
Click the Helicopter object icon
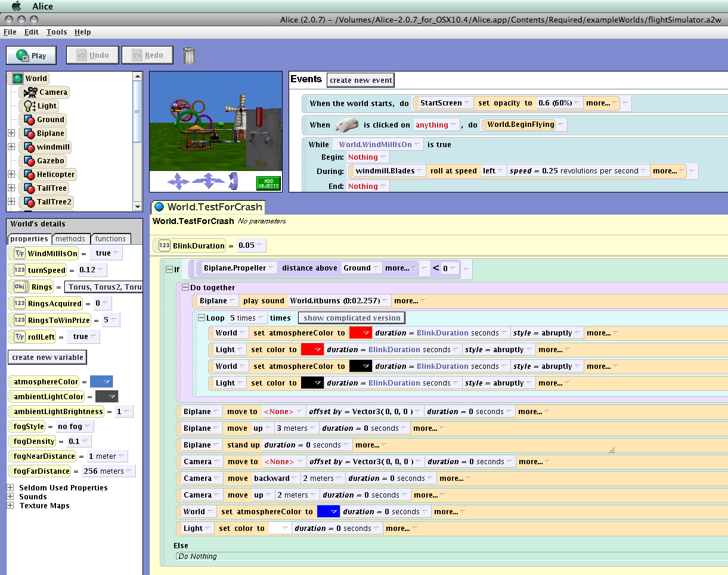[29, 175]
